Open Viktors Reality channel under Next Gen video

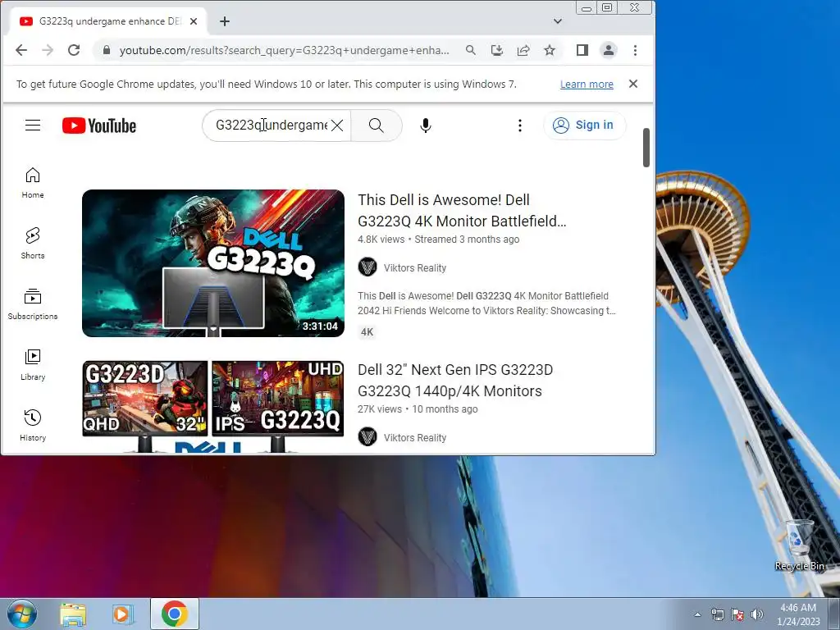point(414,438)
